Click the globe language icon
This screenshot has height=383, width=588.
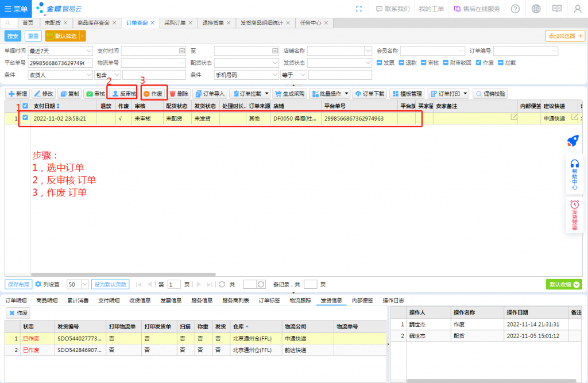[x=536, y=9]
